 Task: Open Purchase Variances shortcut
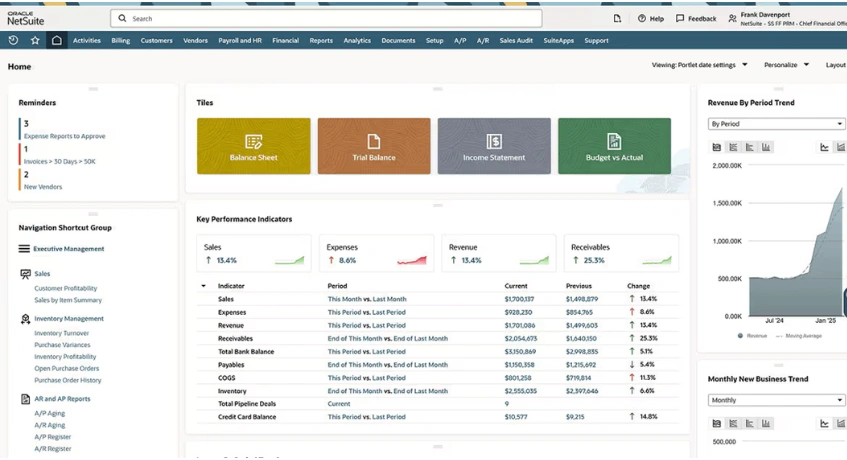tap(62, 345)
